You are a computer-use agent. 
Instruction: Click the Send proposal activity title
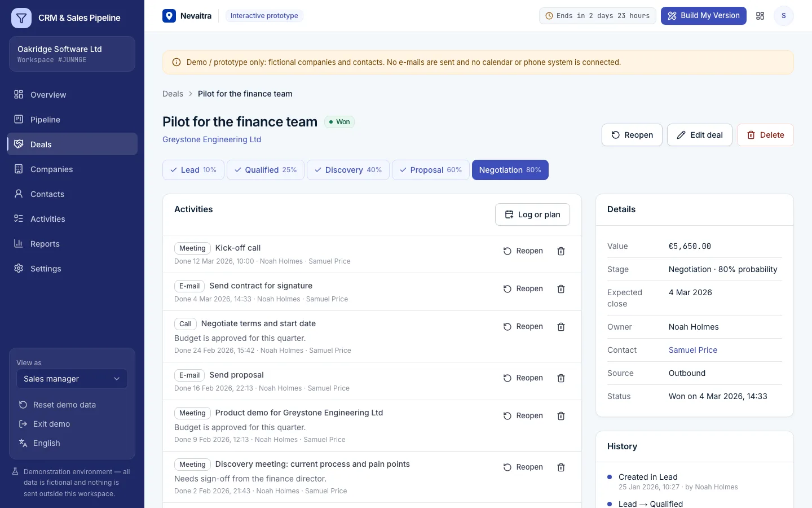point(236,375)
